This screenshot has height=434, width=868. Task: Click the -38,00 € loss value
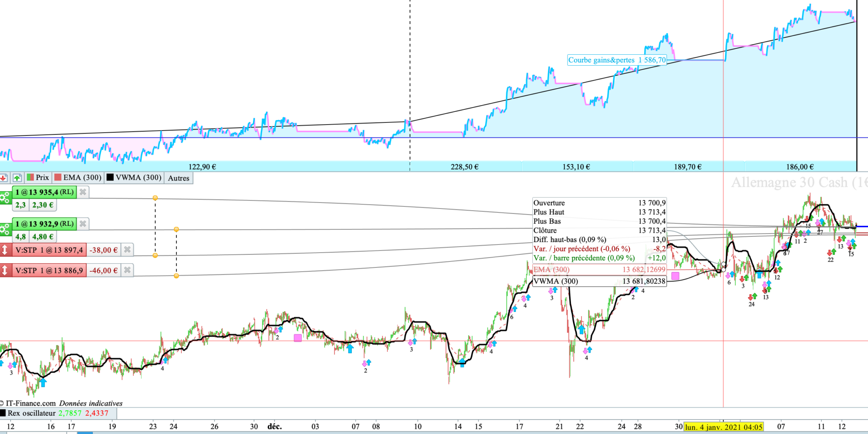103,250
